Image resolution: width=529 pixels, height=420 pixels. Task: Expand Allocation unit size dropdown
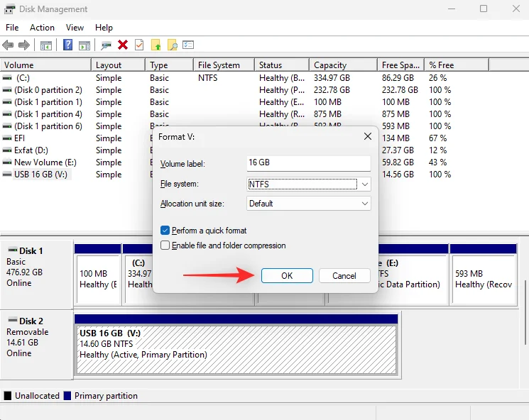tap(309, 204)
